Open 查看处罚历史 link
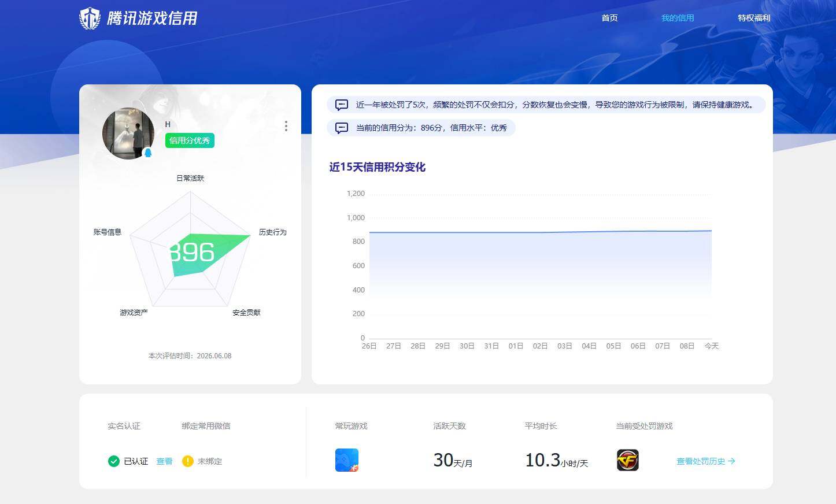 pyautogui.click(x=706, y=461)
